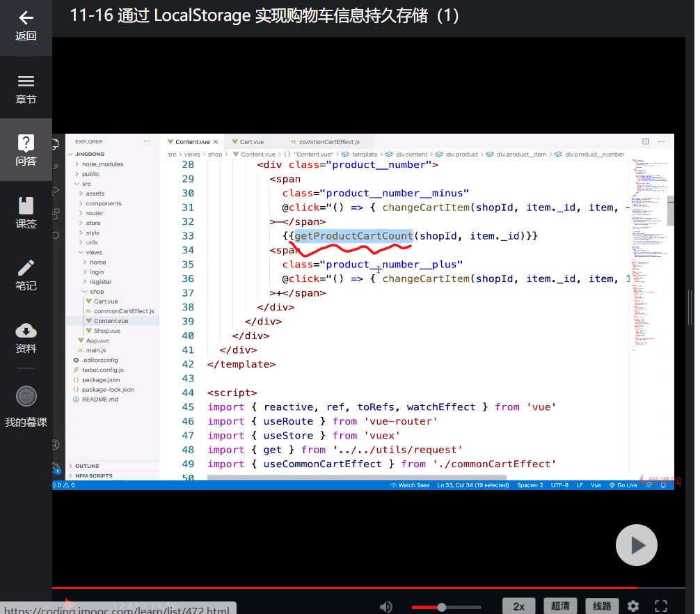700x614 pixels.
Task: Click Watch Sass in status bar
Action: (410, 485)
